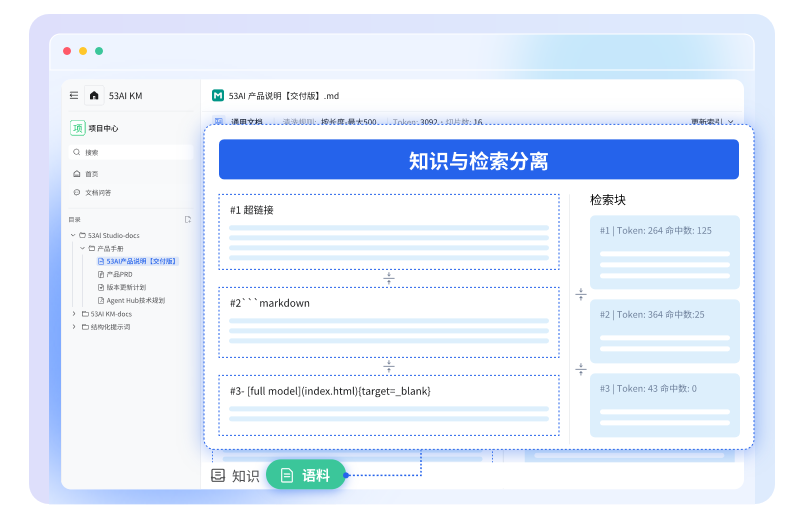Viewport: 805px width, 520px height.
Task: Select knowledge chunk #2 ```markdown
Action: point(389,322)
